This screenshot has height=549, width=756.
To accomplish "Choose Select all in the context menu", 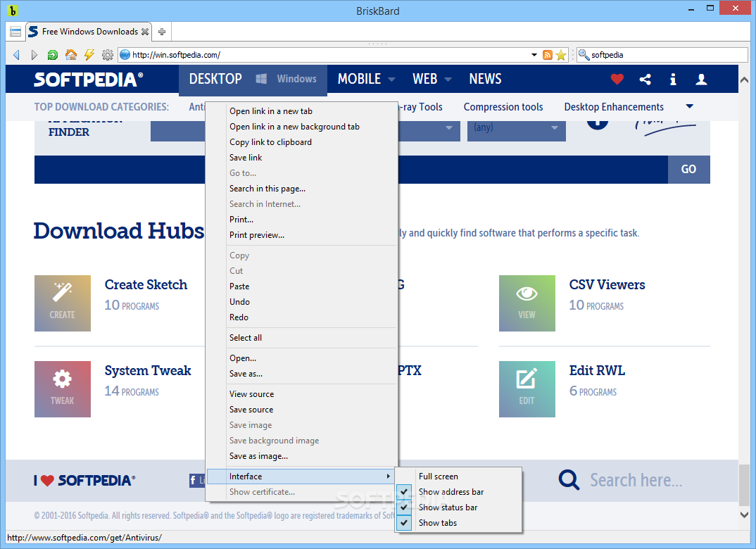I will [x=302, y=337].
